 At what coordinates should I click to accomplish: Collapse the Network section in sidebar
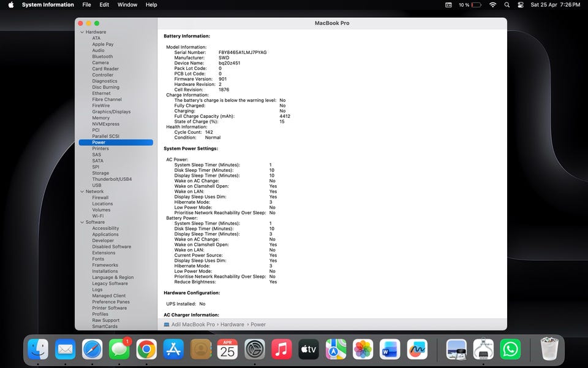tap(82, 191)
